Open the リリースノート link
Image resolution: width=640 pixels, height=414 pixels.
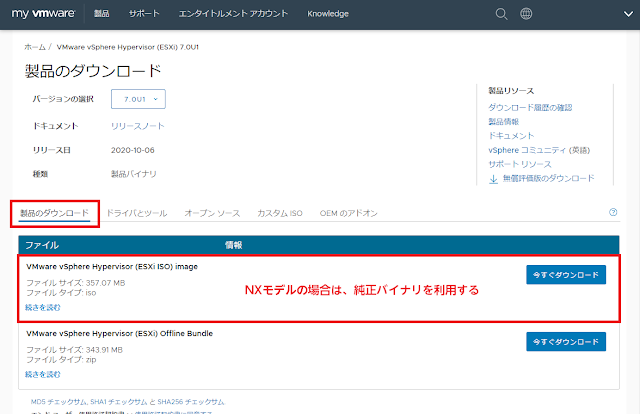138,126
